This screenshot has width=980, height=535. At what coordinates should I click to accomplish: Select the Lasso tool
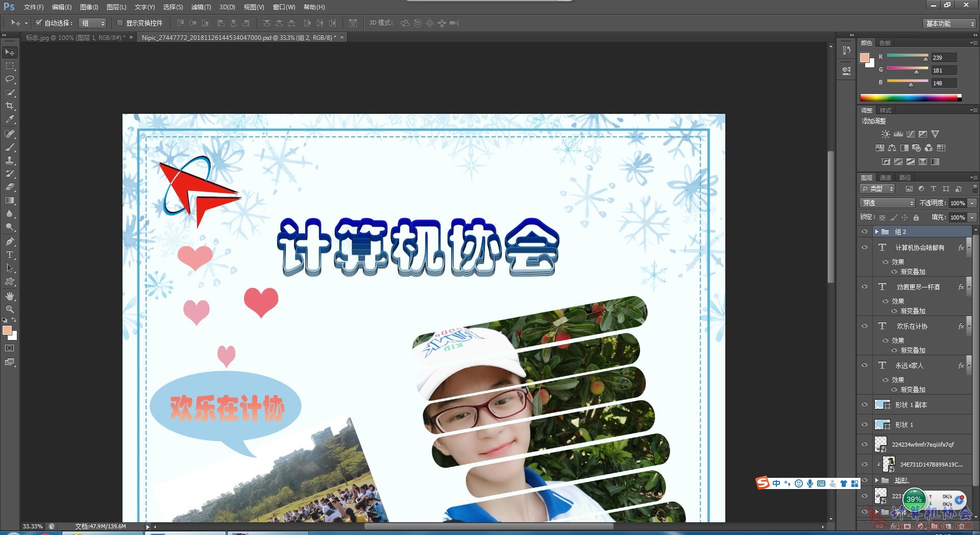[x=10, y=79]
